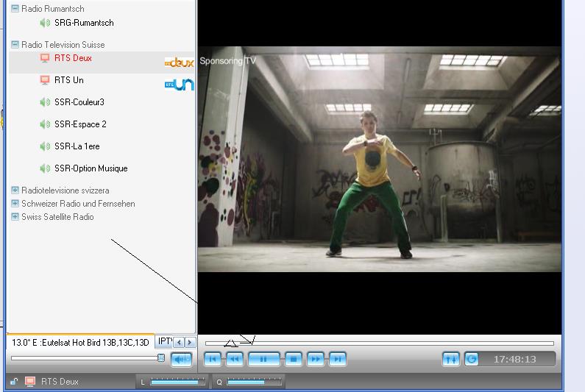Screen dimensions: 585x392
Task: Click the speaker icon beside SSR-Couleur3
Action: (x=45, y=102)
